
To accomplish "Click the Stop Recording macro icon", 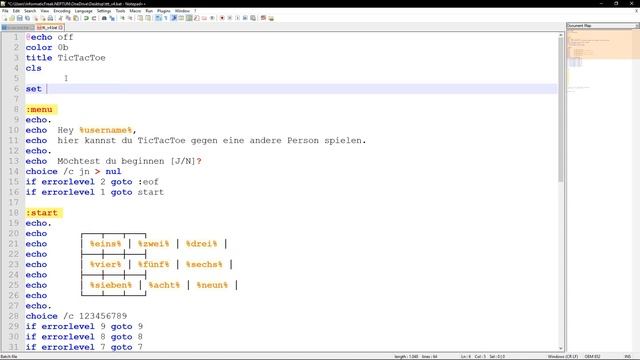I will tap(229, 18).
